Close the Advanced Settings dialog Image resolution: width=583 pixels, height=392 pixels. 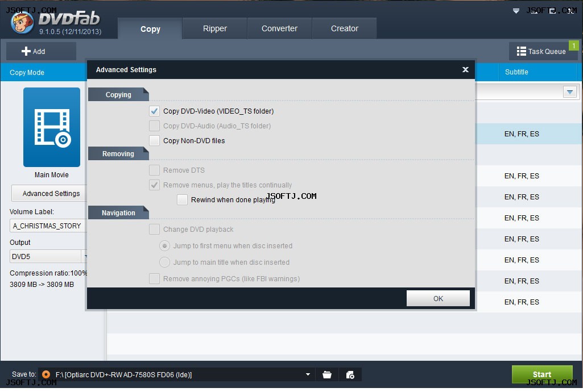pos(465,69)
